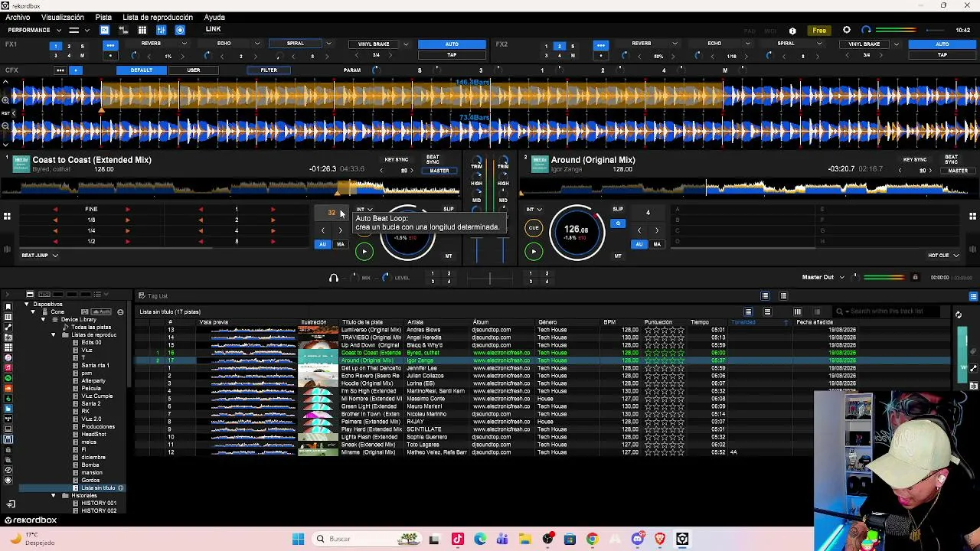
Task: Toggle the MASTER button on deck 1
Action: tap(439, 171)
